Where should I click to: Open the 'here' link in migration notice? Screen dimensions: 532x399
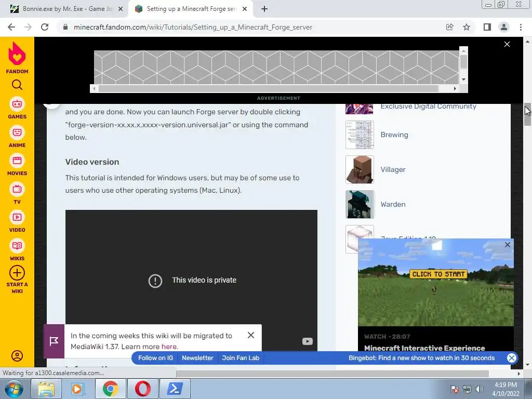pos(169,347)
